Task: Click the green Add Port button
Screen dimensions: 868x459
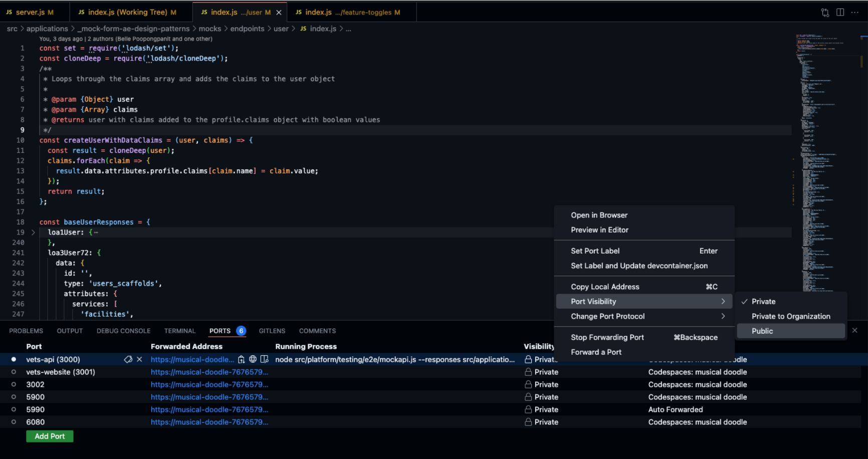Action: point(50,436)
